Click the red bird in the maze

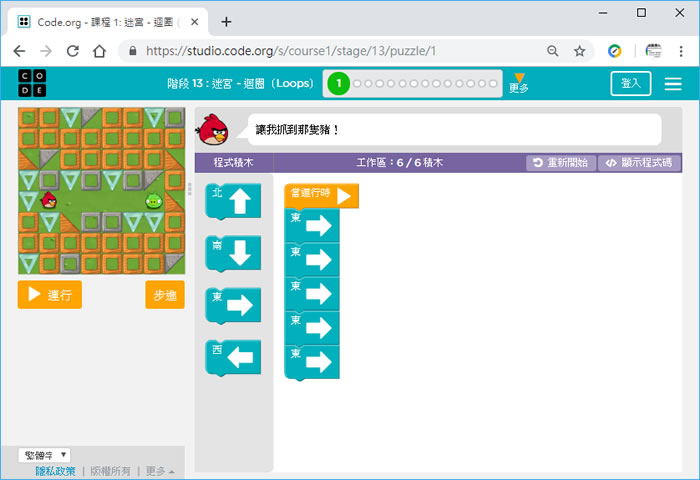pos(49,200)
